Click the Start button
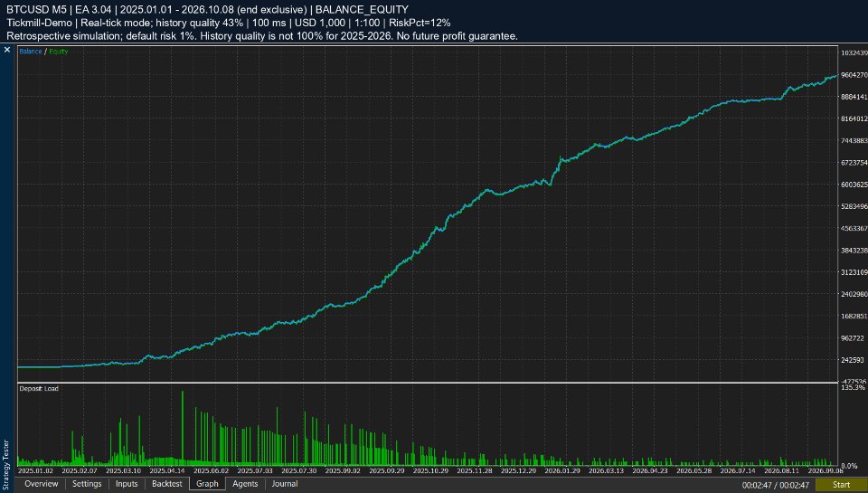 pyautogui.click(x=841, y=485)
